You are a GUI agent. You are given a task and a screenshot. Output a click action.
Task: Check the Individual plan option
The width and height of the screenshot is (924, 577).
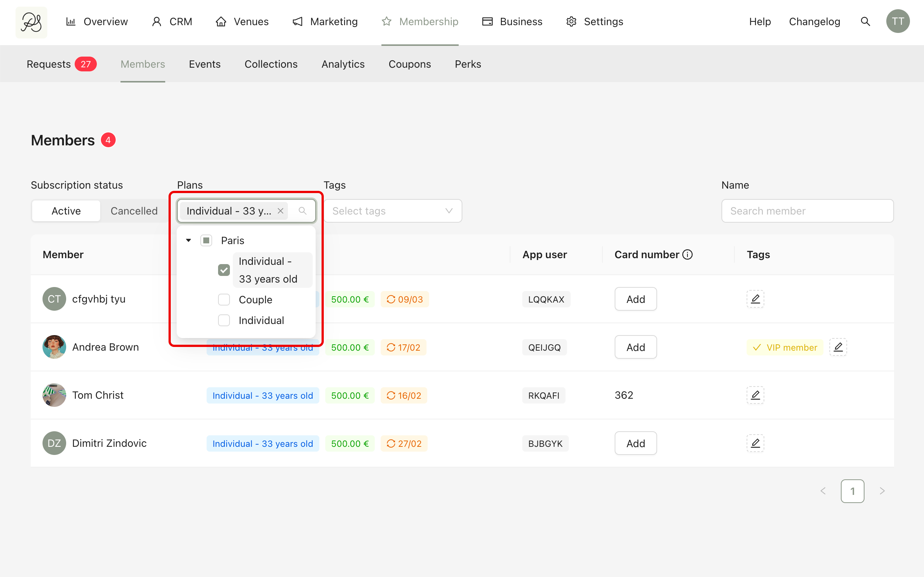pos(224,321)
